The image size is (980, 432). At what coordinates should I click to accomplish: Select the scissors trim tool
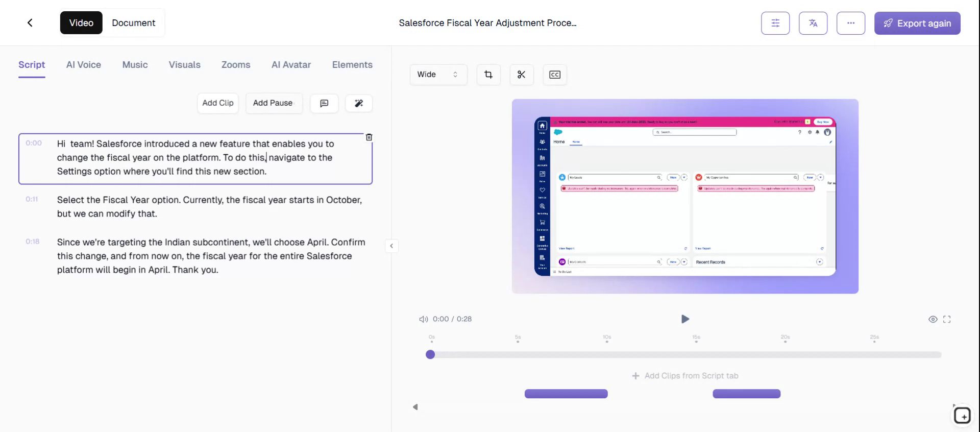(521, 75)
